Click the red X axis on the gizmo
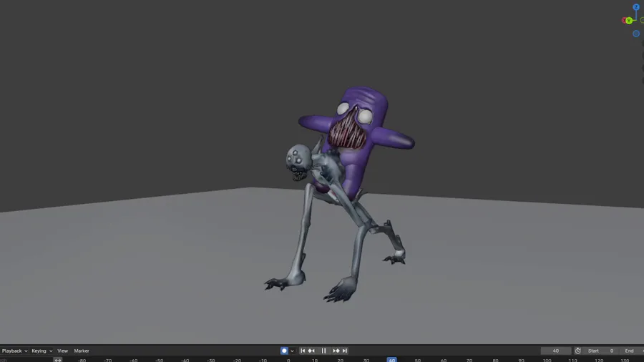The image size is (644, 362). [624, 20]
